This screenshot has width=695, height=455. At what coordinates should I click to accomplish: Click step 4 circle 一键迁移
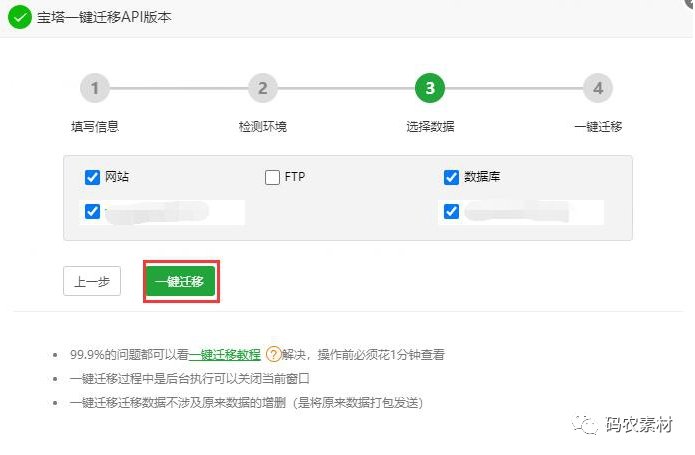tap(598, 88)
